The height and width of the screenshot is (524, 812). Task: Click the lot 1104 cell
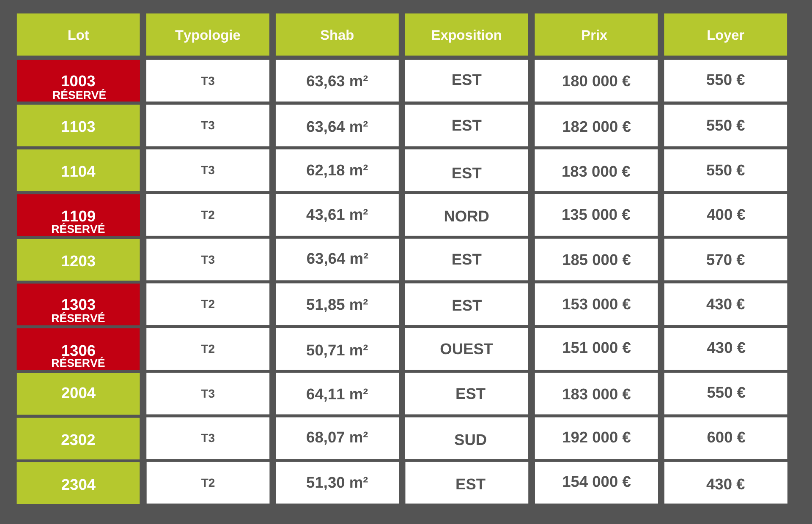(78, 171)
